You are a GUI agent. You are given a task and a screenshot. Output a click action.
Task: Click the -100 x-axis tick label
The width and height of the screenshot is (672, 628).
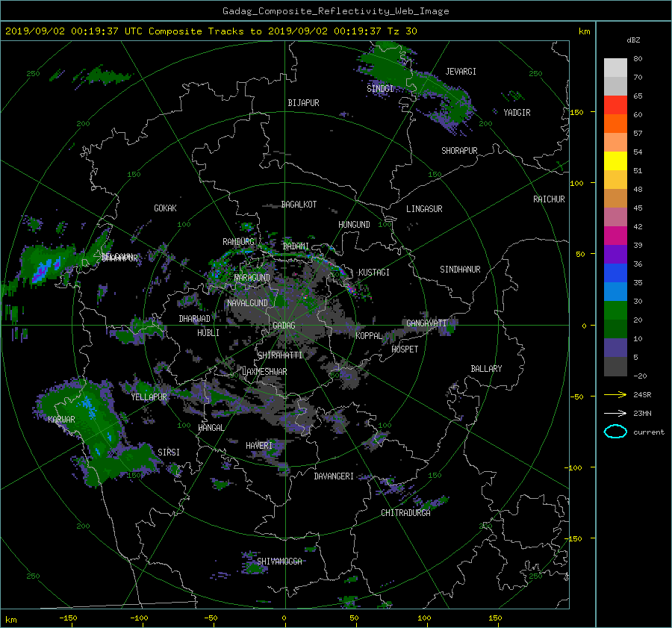[139, 618]
